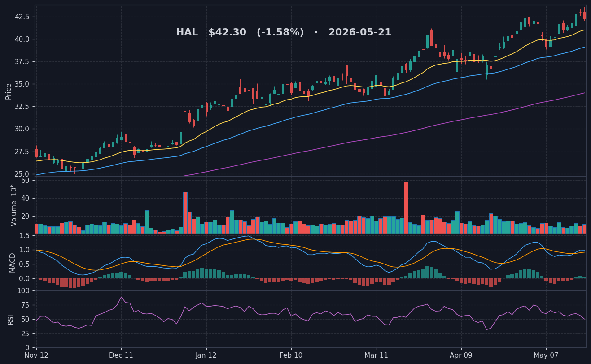Click the 37.5 price axis tick
Image resolution: width=591 pixels, height=364 pixels.
pos(22,61)
